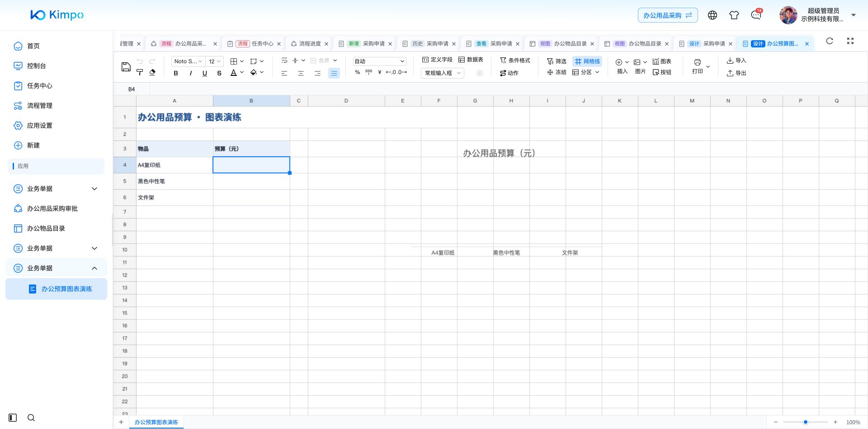This screenshot has width=868, height=429.
Task: Click 导入 import
Action: pos(736,61)
